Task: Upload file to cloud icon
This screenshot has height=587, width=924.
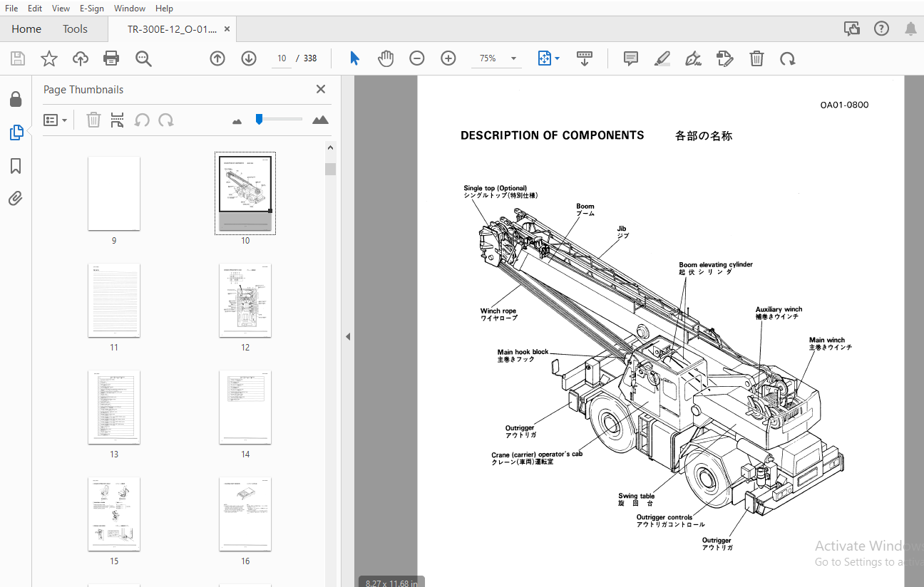Action: click(81, 58)
